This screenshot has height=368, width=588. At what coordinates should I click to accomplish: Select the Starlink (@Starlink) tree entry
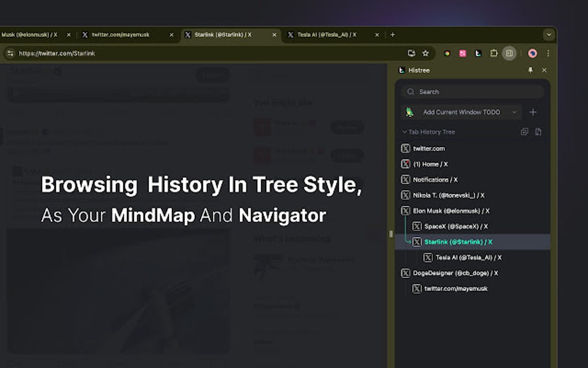click(458, 242)
